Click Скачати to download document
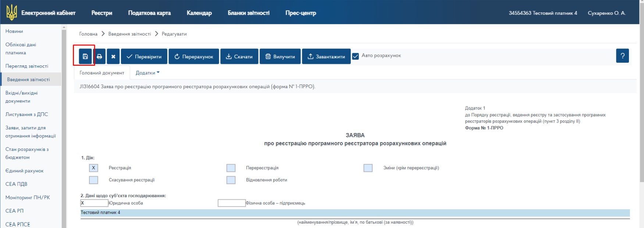The image size is (644, 228). point(239,57)
